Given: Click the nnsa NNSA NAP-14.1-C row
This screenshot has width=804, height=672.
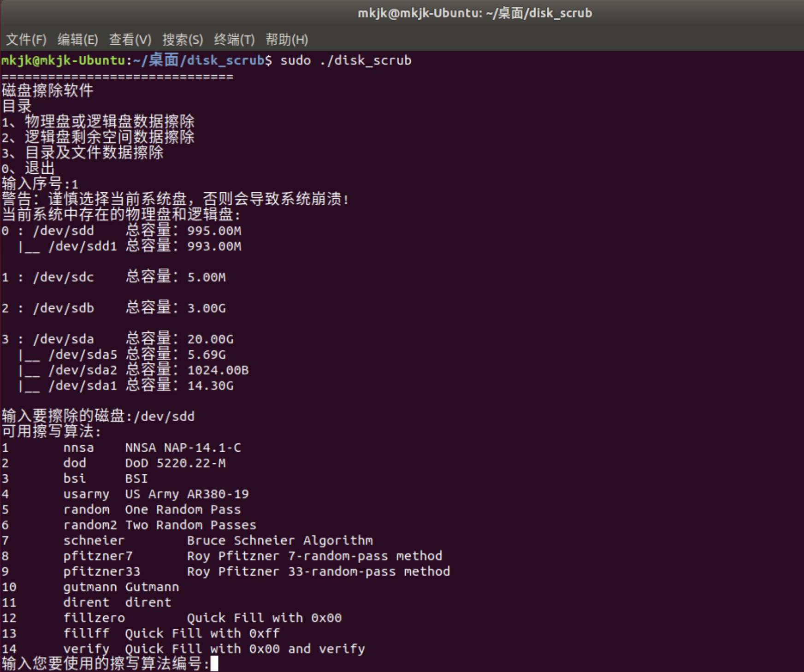Looking at the screenshot, I should (x=121, y=448).
